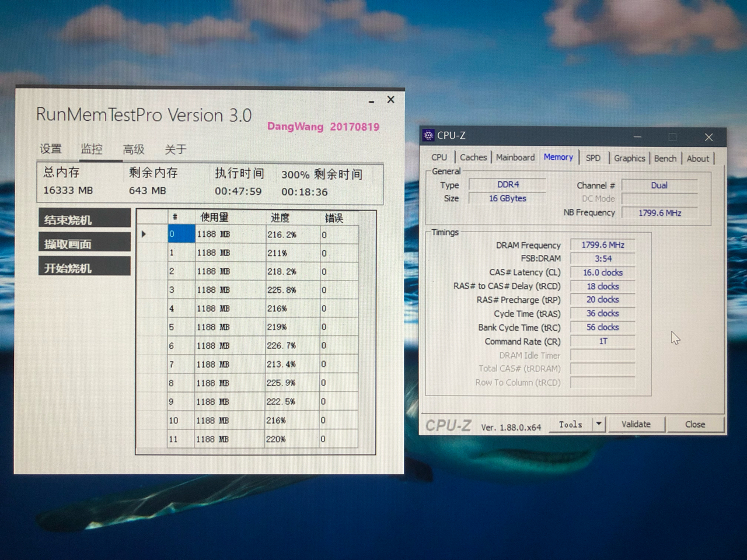Select the row 0 arrow indicator

(x=144, y=235)
